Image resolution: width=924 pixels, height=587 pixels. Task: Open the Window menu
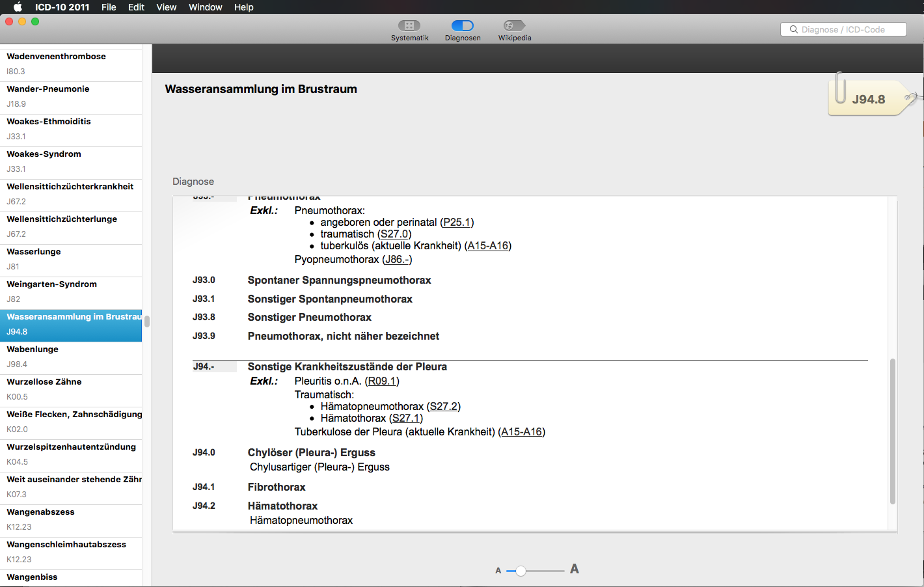(x=205, y=7)
